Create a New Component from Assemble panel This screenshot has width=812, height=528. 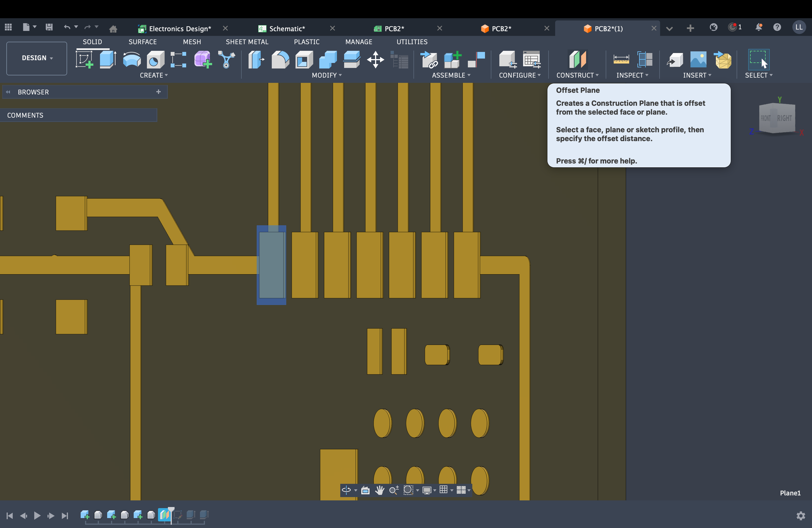pyautogui.click(x=452, y=60)
